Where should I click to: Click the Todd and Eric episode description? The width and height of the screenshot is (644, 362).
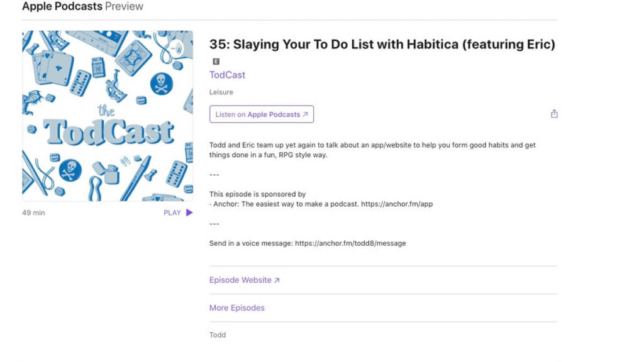(372, 150)
